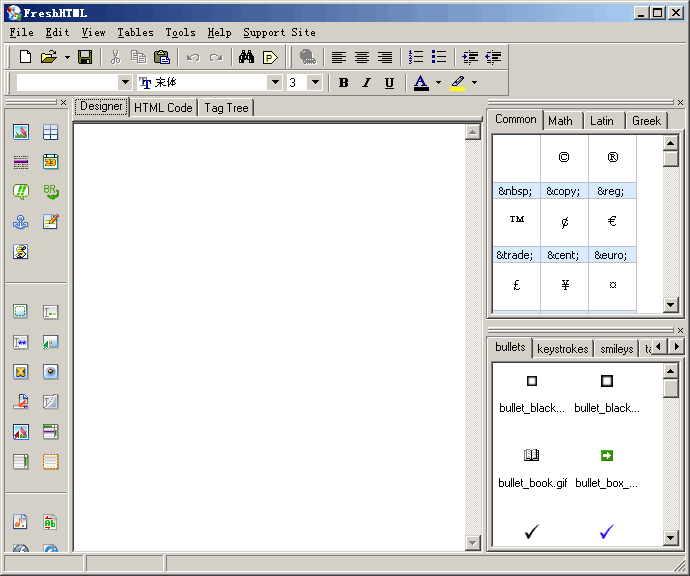Redo the last undone action

click(216, 57)
